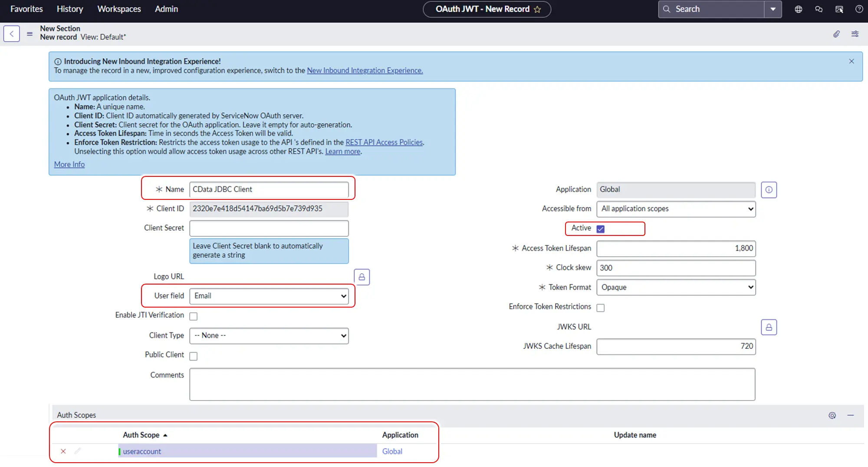Screen dimensions: 868x467
Task: Open the form context menu hamburger icon
Action: (x=30, y=33)
